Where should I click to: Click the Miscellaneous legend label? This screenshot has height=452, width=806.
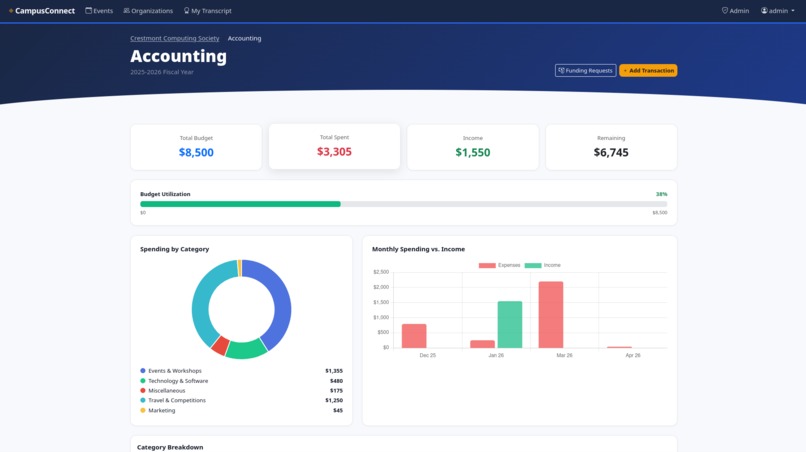(x=167, y=391)
